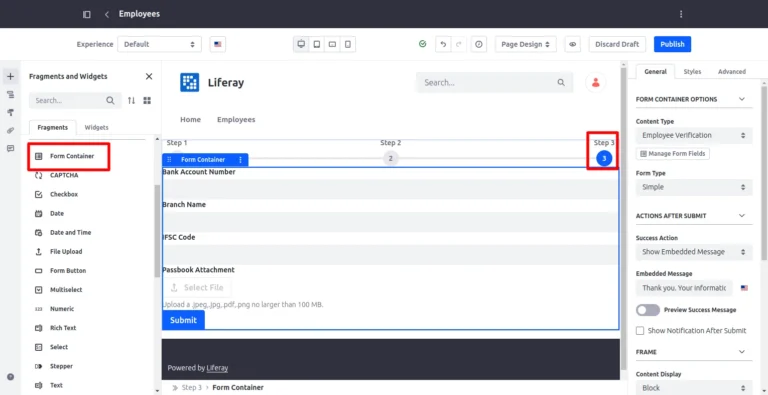Open the Styles configuration tab
The width and height of the screenshot is (768, 395).
[692, 72]
